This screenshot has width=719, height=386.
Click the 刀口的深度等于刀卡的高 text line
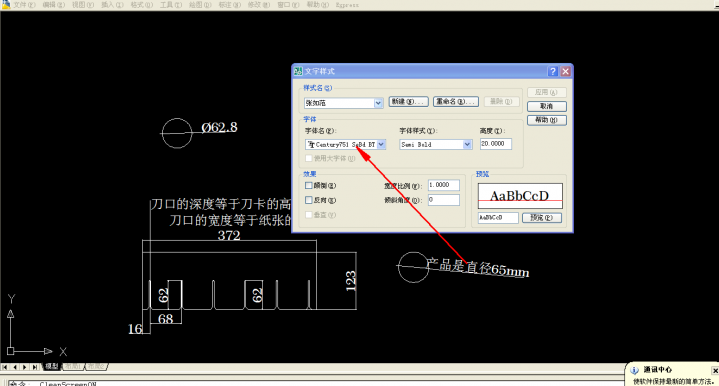click(221, 204)
